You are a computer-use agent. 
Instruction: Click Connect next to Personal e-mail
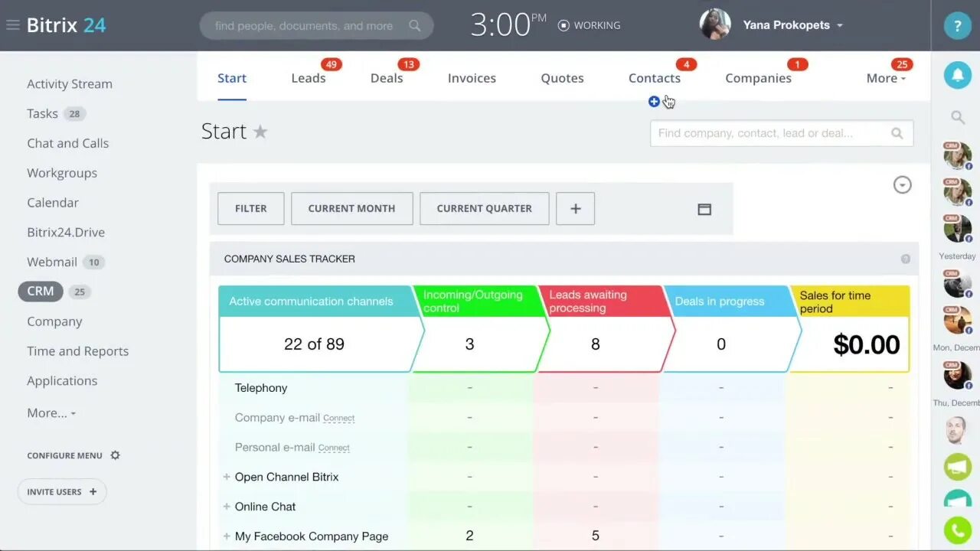coord(334,448)
